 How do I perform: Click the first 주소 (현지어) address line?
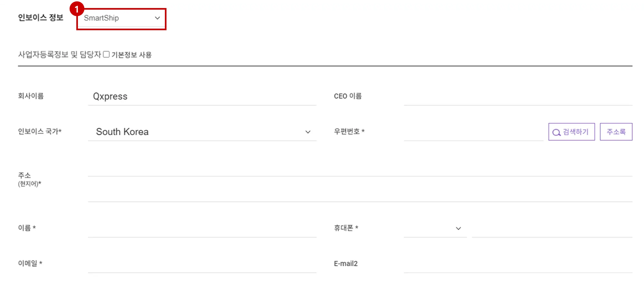(360, 168)
